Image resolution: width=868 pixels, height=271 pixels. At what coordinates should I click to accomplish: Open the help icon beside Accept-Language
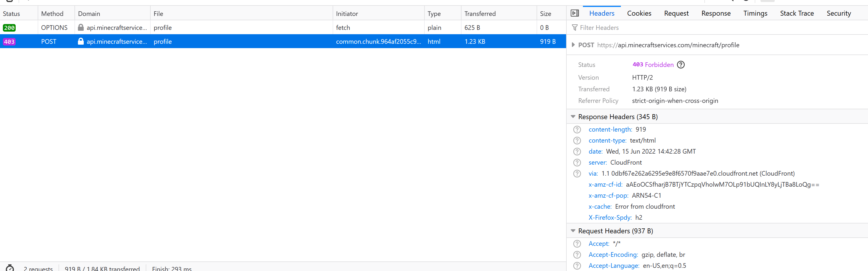[577, 265]
